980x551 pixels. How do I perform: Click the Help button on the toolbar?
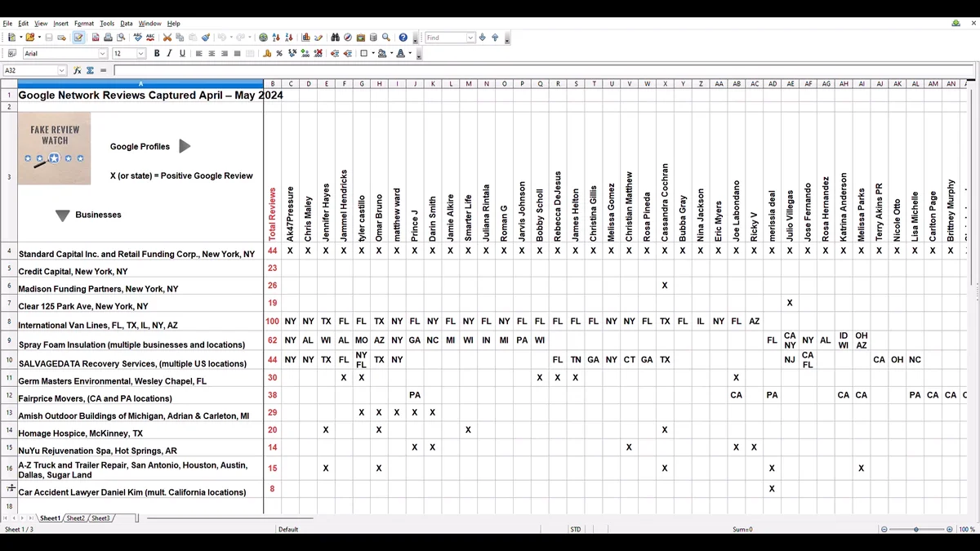click(x=402, y=38)
